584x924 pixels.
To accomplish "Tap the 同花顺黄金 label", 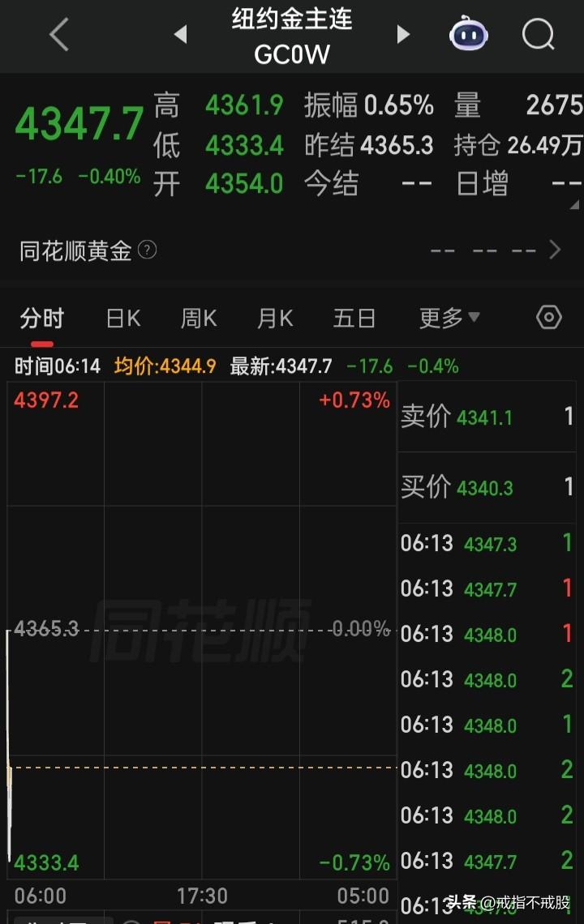I will click(x=75, y=250).
